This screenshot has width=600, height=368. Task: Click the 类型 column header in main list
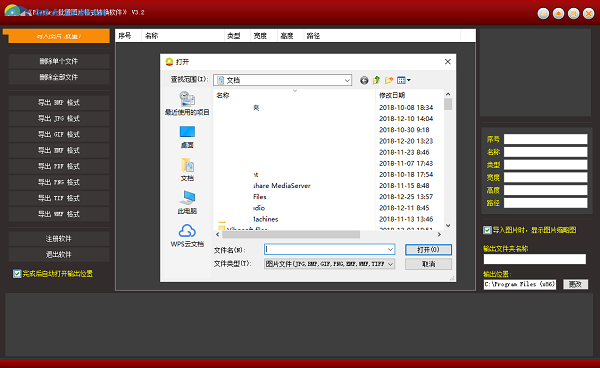pyautogui.click(x=237, y=36)
